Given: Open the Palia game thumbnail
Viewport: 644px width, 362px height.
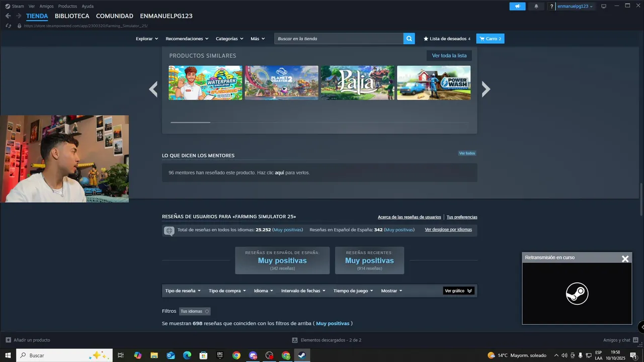Looking at the screenshot, I should [358, 83].
